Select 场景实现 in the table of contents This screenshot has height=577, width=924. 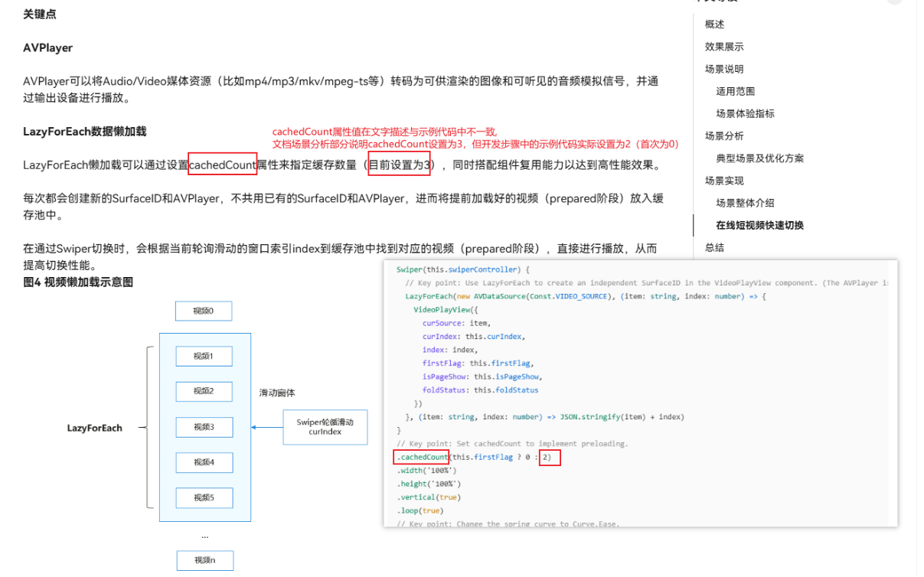[724, 181]
